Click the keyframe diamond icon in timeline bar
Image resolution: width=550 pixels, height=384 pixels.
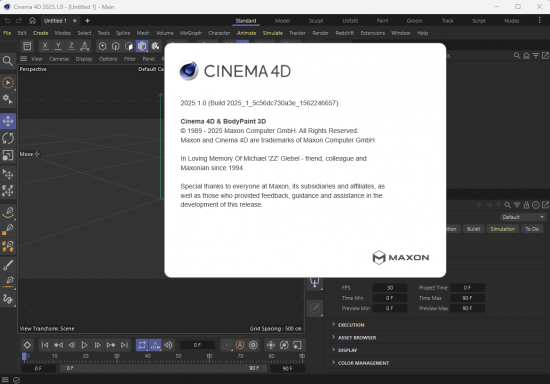click(x=27, y=345)
